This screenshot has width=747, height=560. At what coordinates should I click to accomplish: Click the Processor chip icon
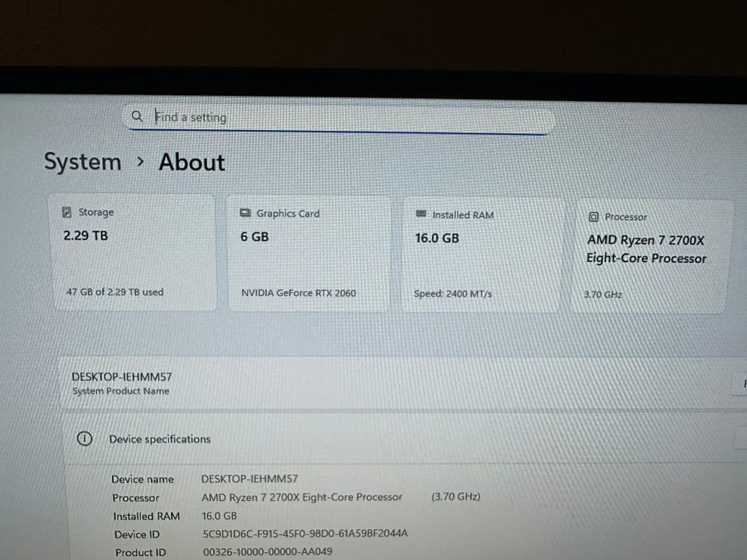tap(594, 217)
